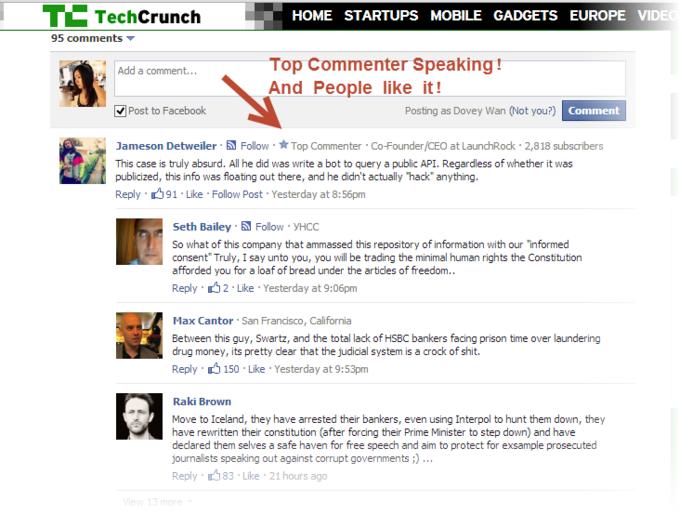Click the Top Commenter star badge
This screenshot has width=680, height=514.
[283, 144]
